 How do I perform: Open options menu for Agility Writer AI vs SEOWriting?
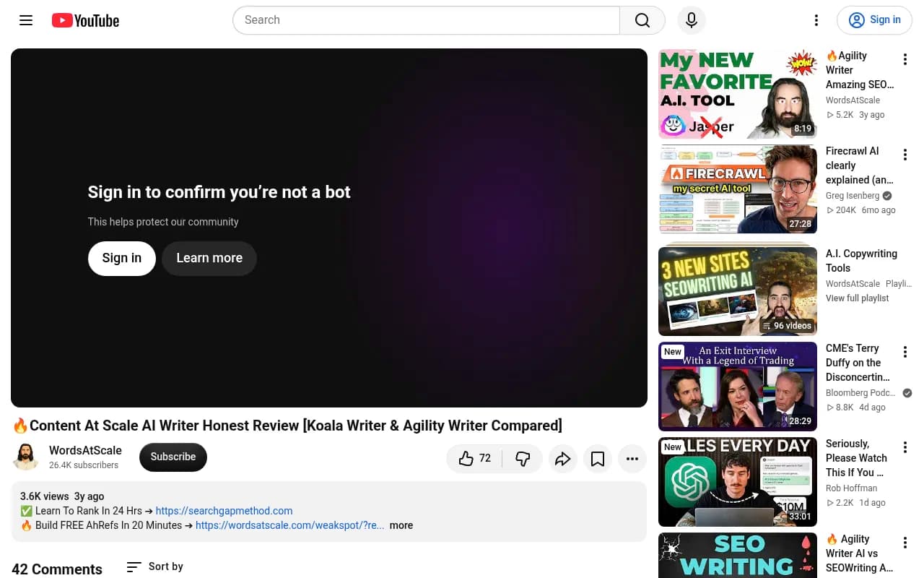(905, 543)
